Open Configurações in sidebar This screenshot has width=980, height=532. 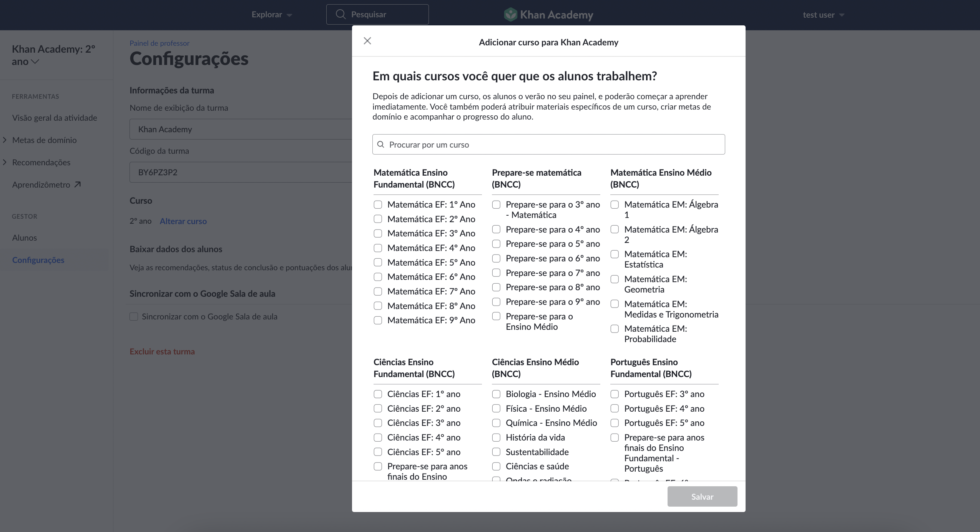click(38, 260)
